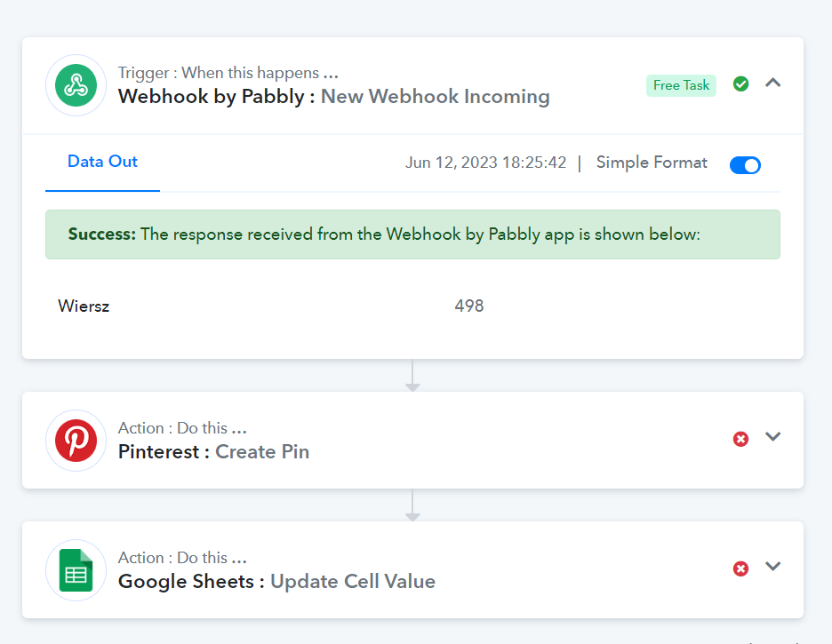Open Webhook by Pabbly: New Webhook Incoming title
The height and width of the screenshot is (644, 832).
pyautogui.click(x=333, y=97)
